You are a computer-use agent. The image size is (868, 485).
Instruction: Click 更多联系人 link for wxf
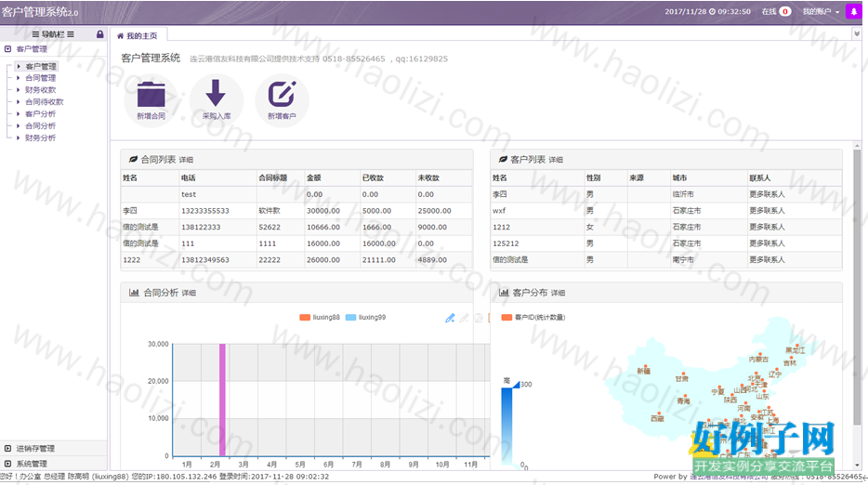pos(767,211)
